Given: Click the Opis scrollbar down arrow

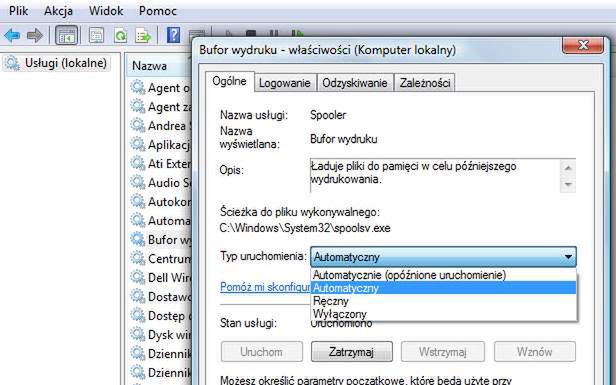Looking at the screenshot, I should pos(568,184).
